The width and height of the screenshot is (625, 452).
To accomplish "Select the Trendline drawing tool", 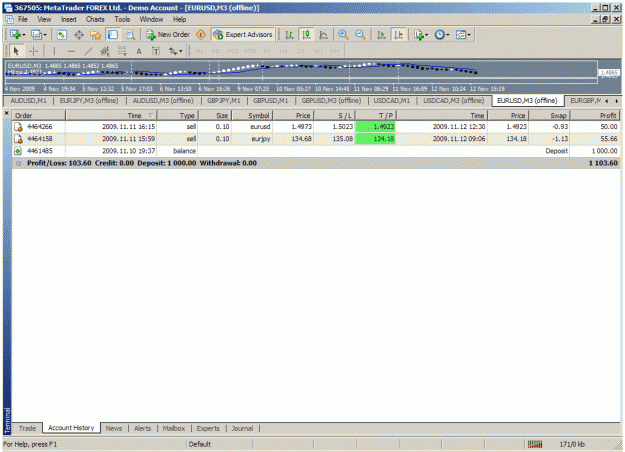I will tap(88, 51).
